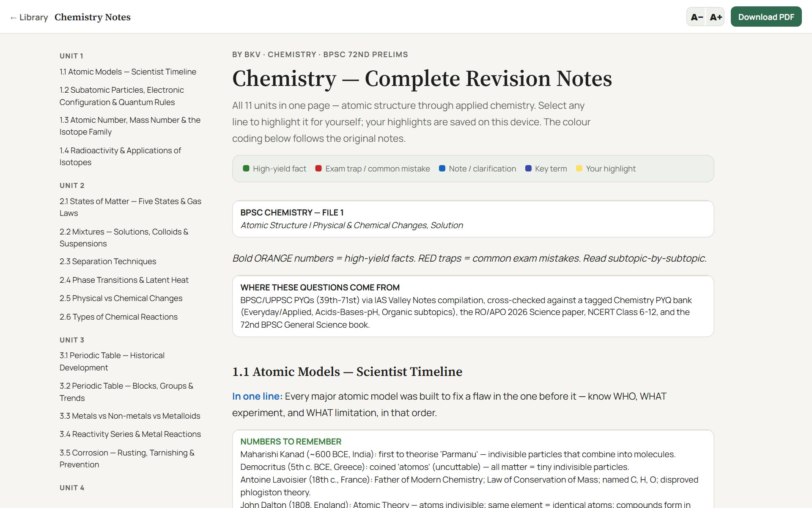Viewport: 812px width, 508px height.
Task: Click the 'Your highlight' legend label
Action: [x=611, y=168]
